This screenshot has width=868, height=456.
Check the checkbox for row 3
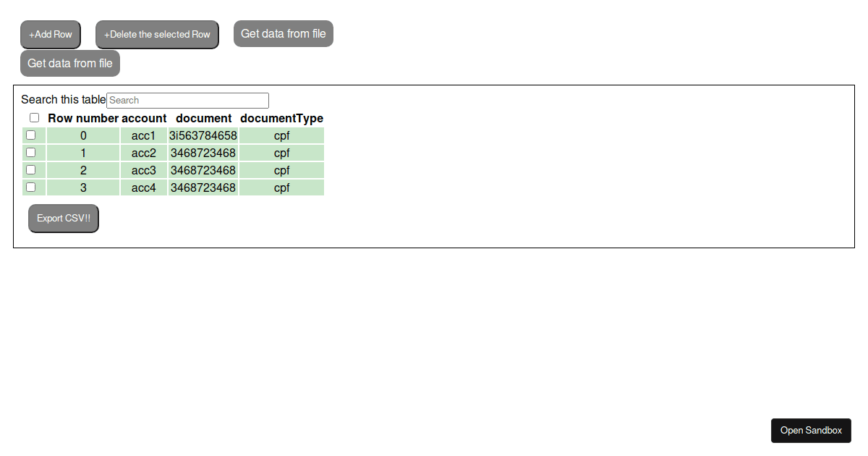coord(30,187)
